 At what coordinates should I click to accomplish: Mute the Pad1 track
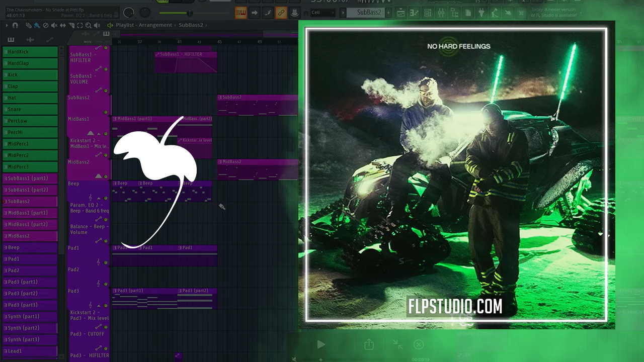(x=106, y=262)
